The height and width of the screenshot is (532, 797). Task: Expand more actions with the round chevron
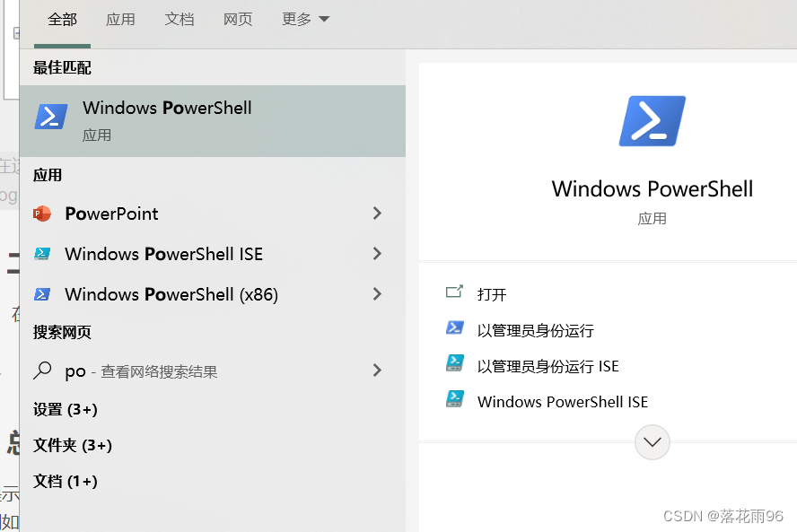click(x=652, y=442)
